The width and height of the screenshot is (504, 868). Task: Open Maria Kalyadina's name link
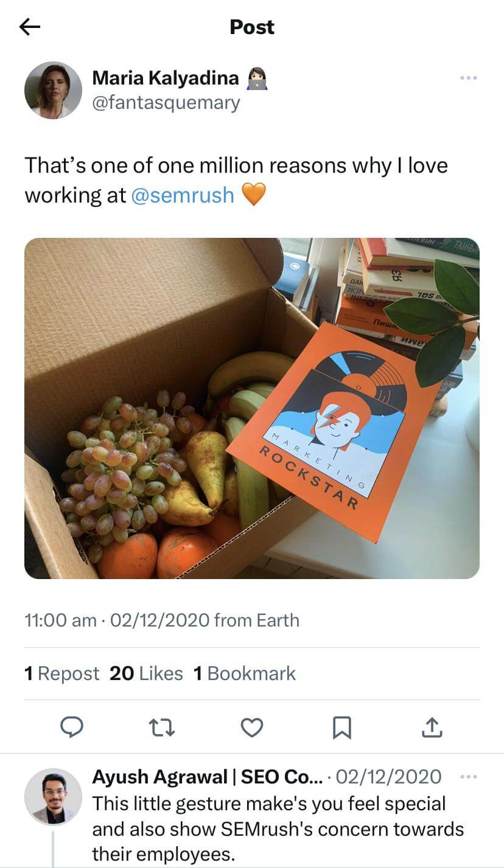[166, 78]
